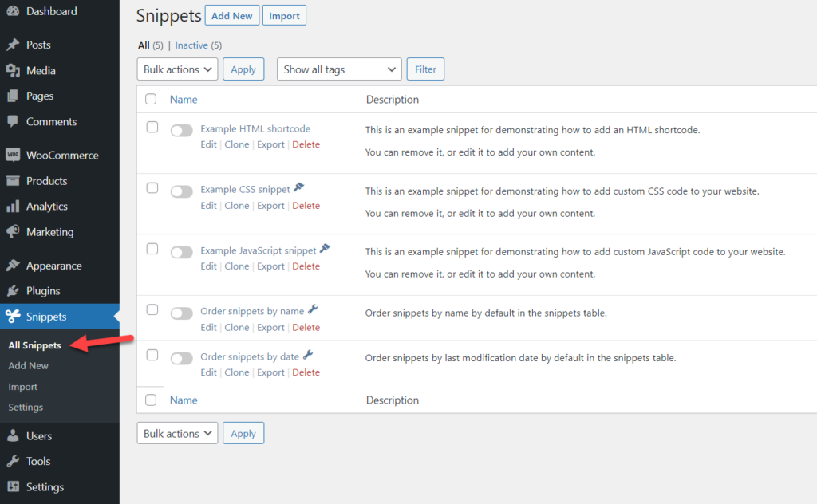Click the bottom Apply button

(x=243, y=433)
